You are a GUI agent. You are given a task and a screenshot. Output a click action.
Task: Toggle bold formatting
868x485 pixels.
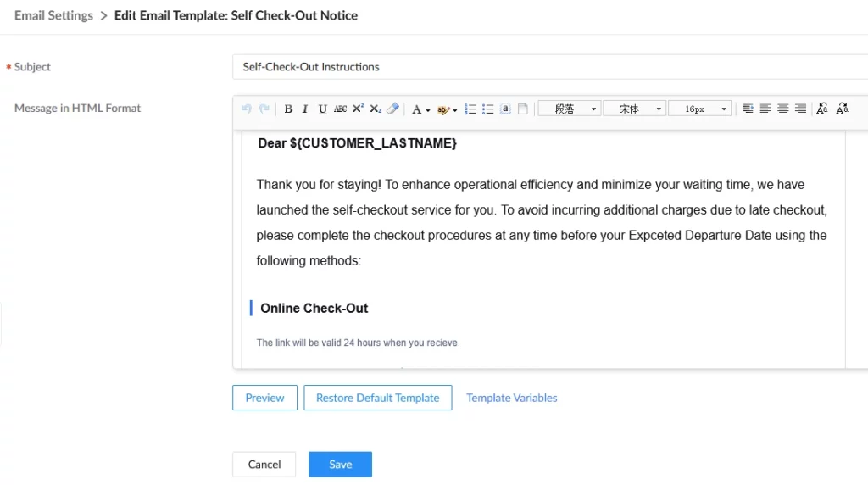coord(288,109)
